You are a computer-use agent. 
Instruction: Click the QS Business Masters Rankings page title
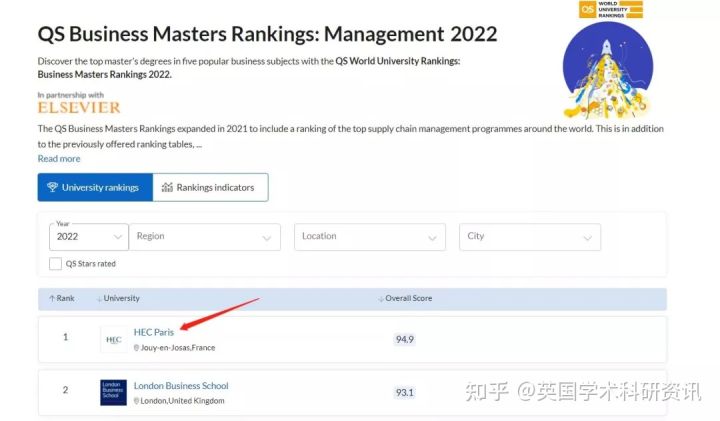(267, 34)
